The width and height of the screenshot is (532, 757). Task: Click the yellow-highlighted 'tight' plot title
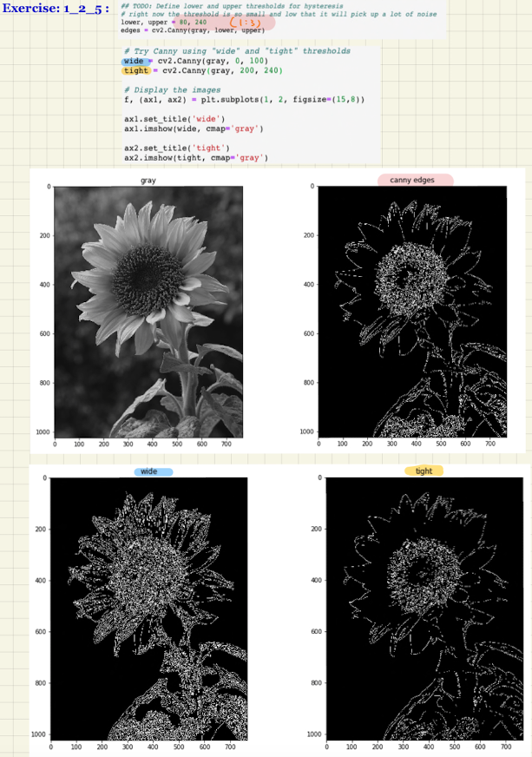point(424,471)
